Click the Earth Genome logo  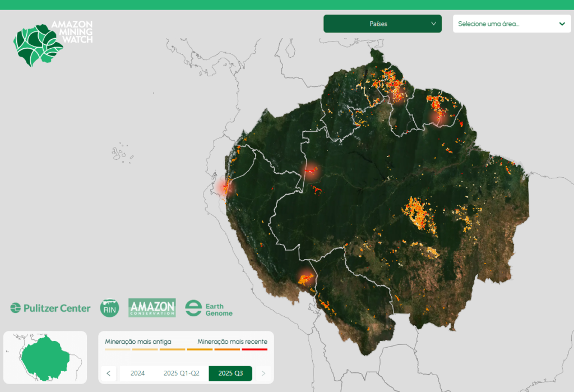point(209,308)
